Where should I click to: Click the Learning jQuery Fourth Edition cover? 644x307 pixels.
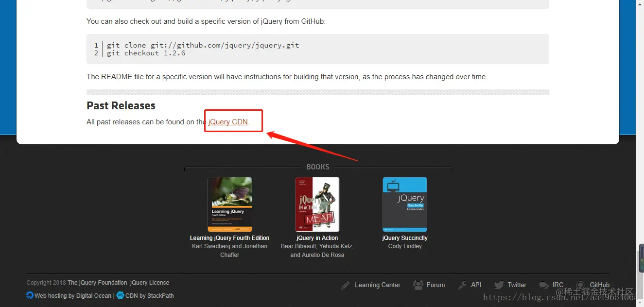(230, 205)
